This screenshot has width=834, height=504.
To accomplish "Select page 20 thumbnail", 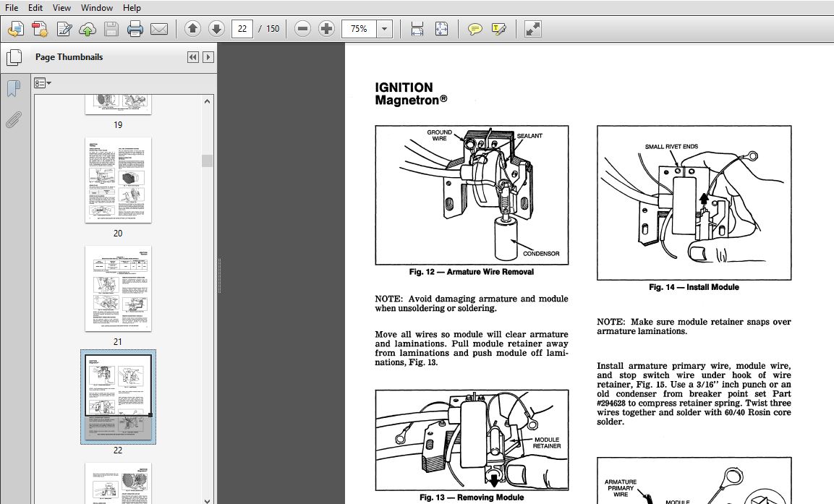I will click(118, 180).
